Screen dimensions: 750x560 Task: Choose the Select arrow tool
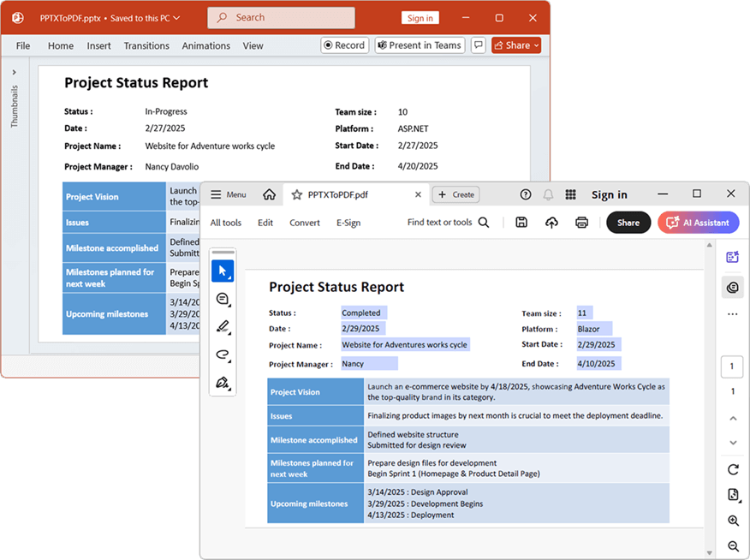[223, 271]
